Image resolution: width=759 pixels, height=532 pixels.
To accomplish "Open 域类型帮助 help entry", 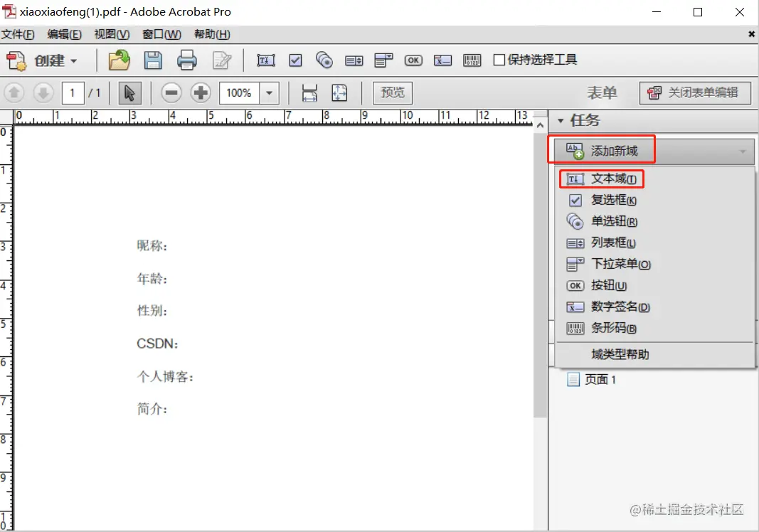I will point(655,354).
